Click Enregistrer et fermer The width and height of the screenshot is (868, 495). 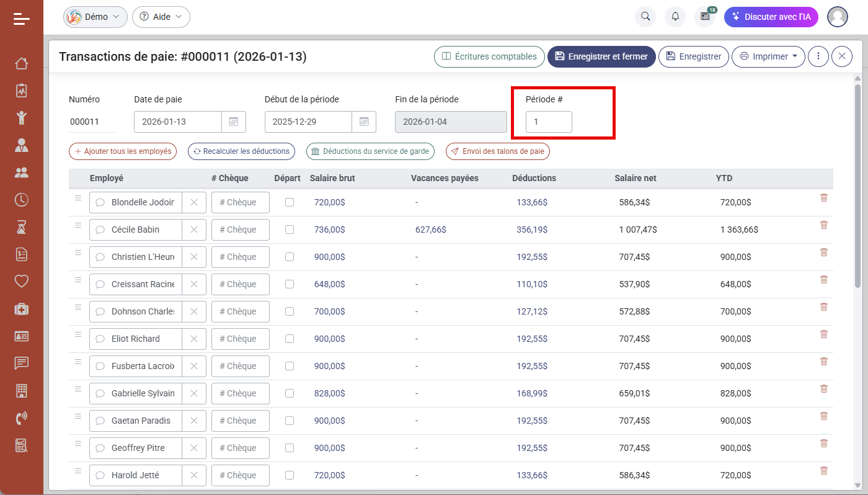(x=601, y=56)
